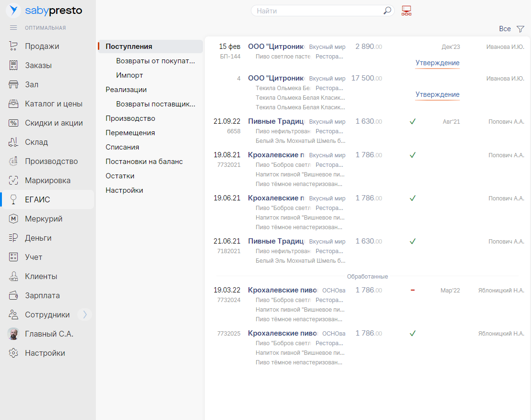Open Маркировка using its sidebar icon
The image size is (531, 420).
[13, 180]
